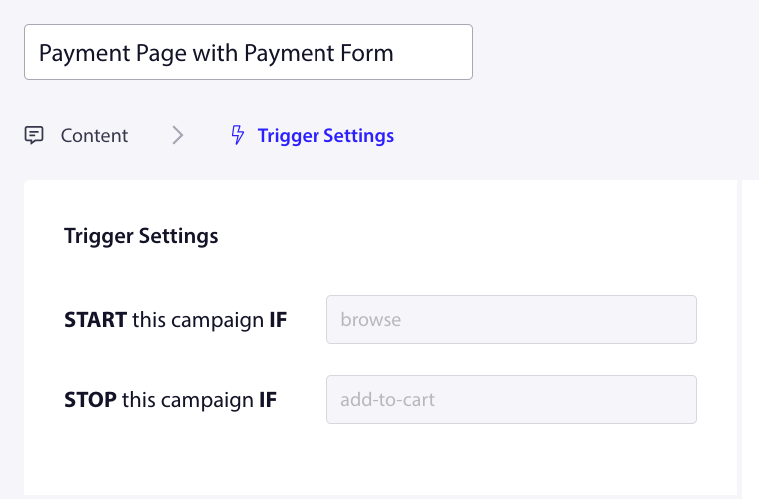759x499 pixels.
Task: Click the bold word STOP
Action: point(90,401)
